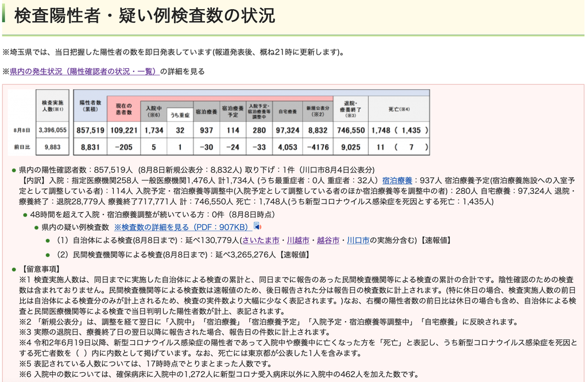588x382 pixels.
Task: Click the 陽性者数(累積) table header
Action: point(90,106)
